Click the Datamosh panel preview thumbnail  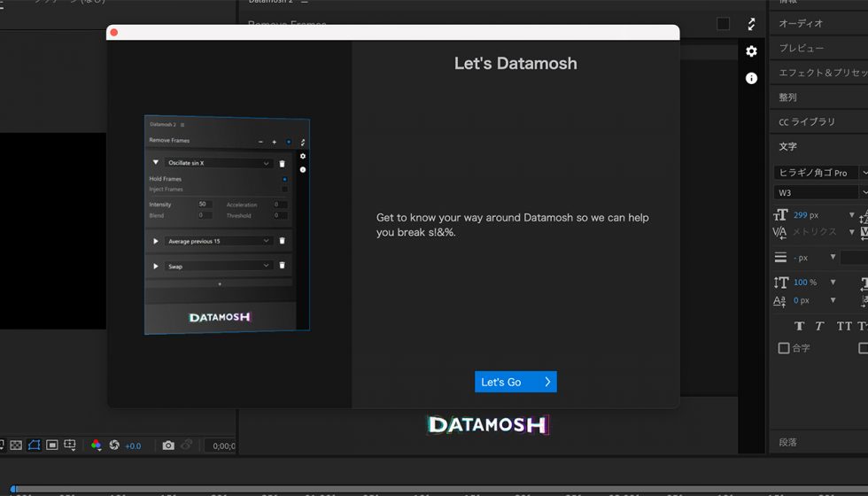pyautogui.click(x=227, y=225)
